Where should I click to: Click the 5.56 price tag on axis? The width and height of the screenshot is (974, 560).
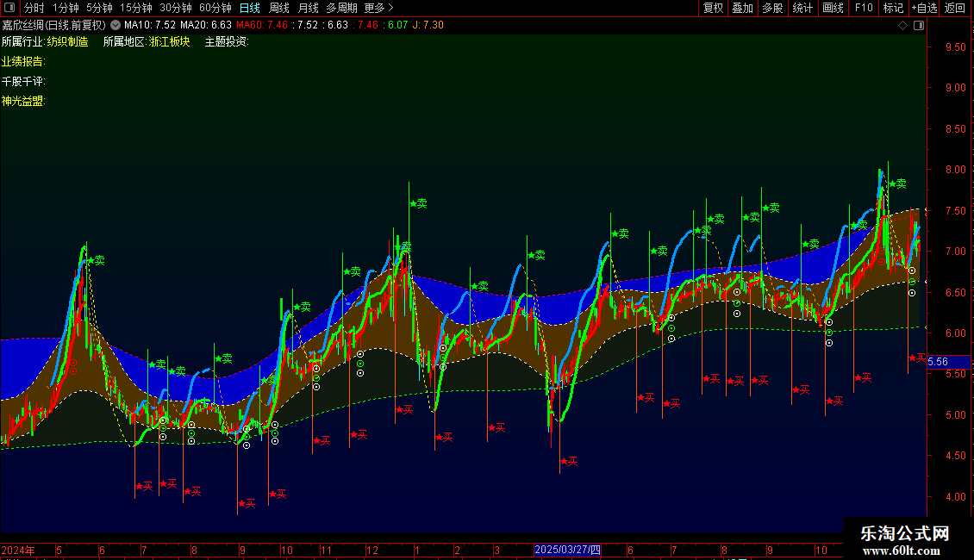938,362
